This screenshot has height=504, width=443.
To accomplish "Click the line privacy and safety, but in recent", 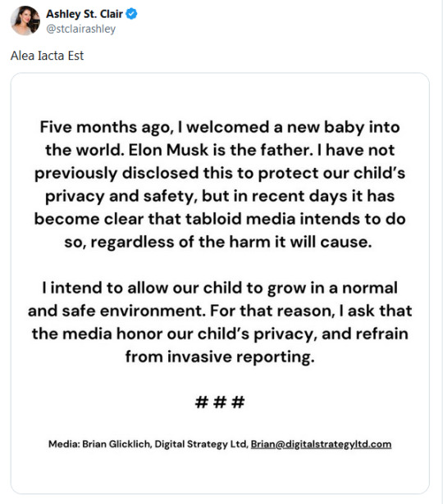I will (220, 196).
